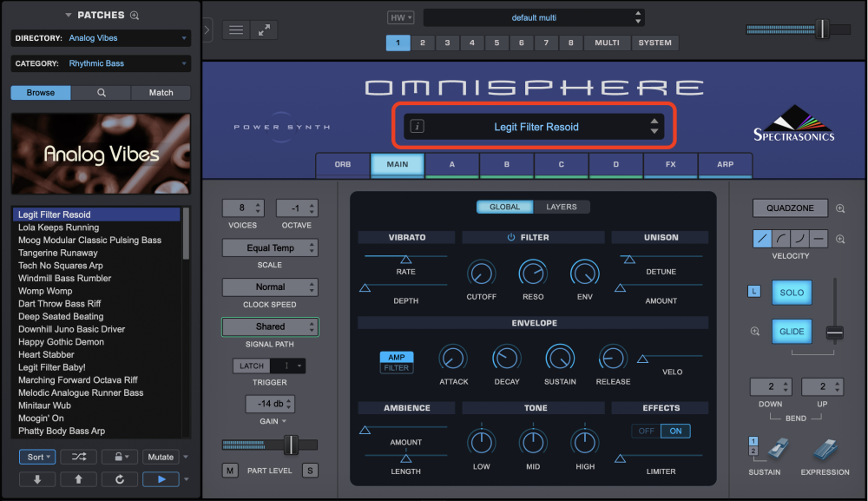This screenshot has height=501, width=868.
Task: Click the FILTER cutoff knob
Action: click(481, 273)
